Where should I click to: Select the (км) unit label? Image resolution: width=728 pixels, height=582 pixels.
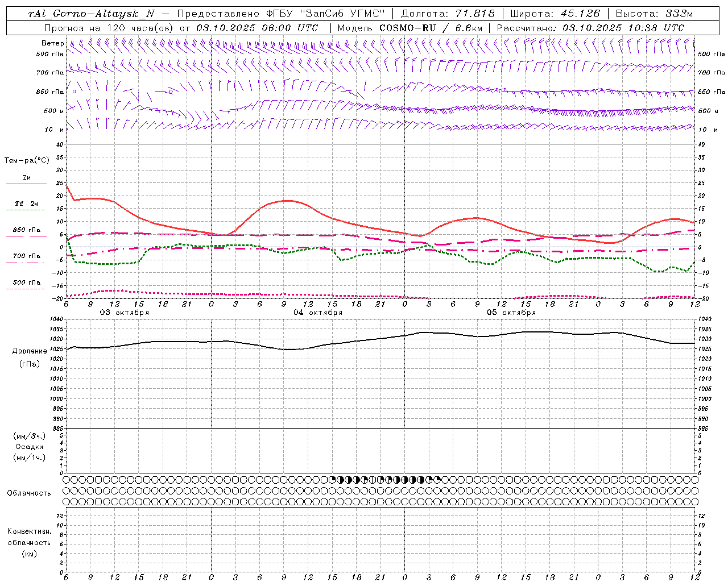[29, 554]
